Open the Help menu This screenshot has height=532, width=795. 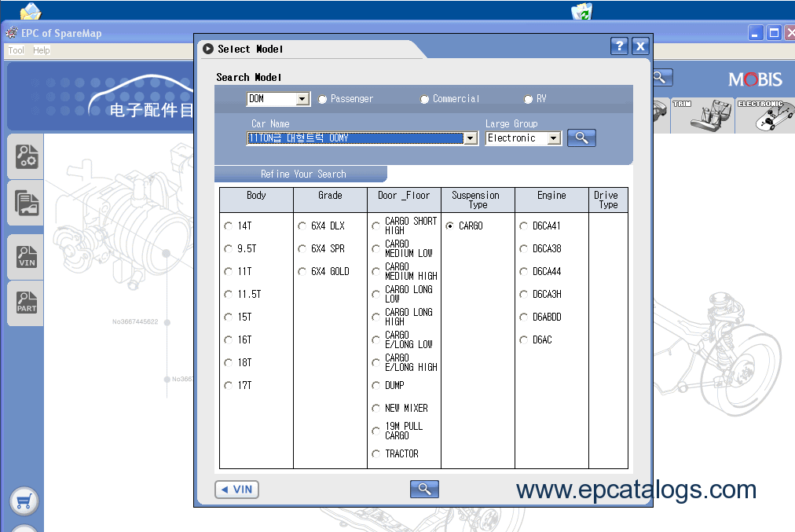tap(42, 50)
